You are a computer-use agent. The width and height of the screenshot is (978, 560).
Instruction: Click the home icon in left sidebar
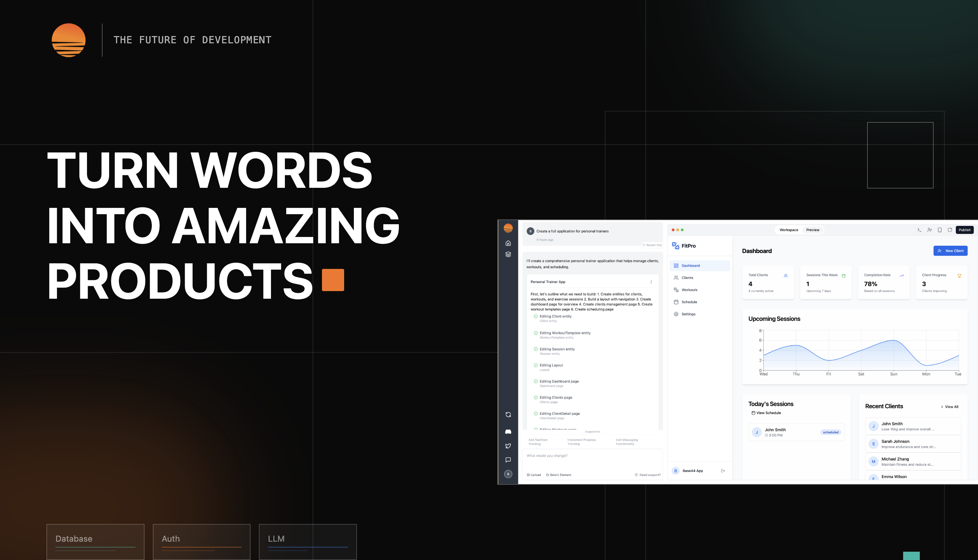click(508, 243)
